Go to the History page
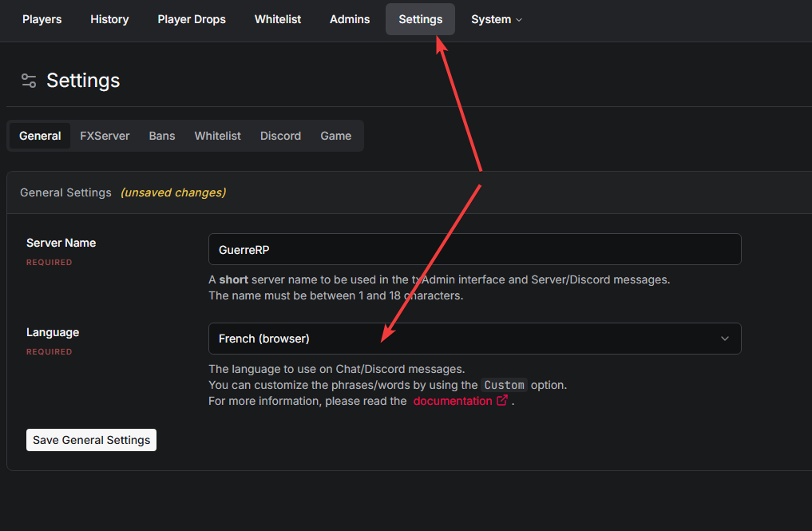The height and width of the screenshot is (531, 812). [x=109, y=19]
